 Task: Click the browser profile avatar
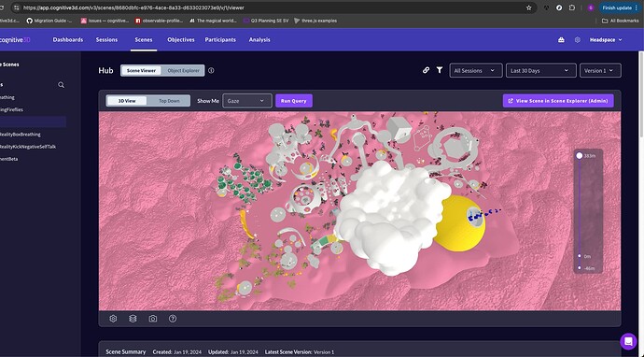pyautogui.click(x=591, y=7)
